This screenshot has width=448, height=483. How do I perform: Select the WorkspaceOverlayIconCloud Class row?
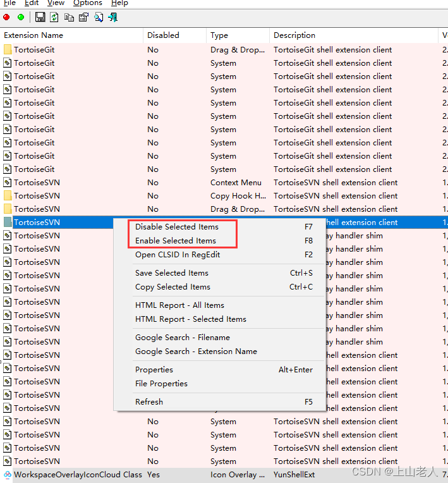pyautogui.click(x=224, y=474)
